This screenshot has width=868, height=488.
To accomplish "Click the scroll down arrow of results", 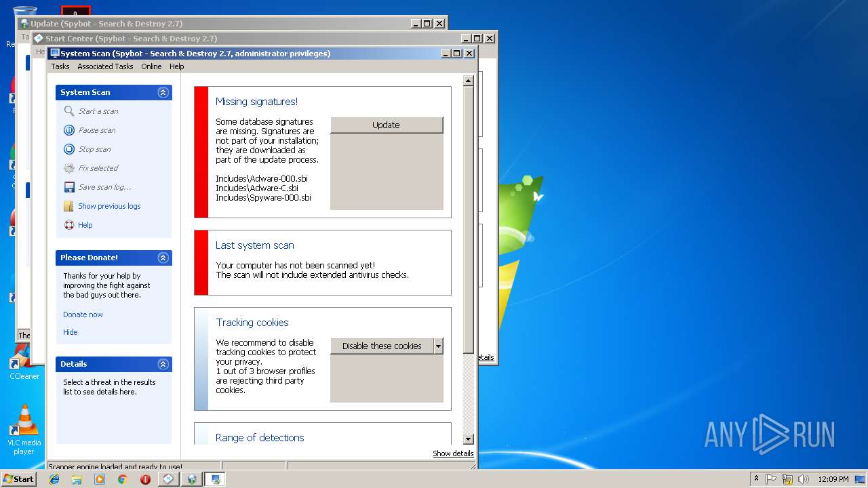I will [x=468, y=439].
